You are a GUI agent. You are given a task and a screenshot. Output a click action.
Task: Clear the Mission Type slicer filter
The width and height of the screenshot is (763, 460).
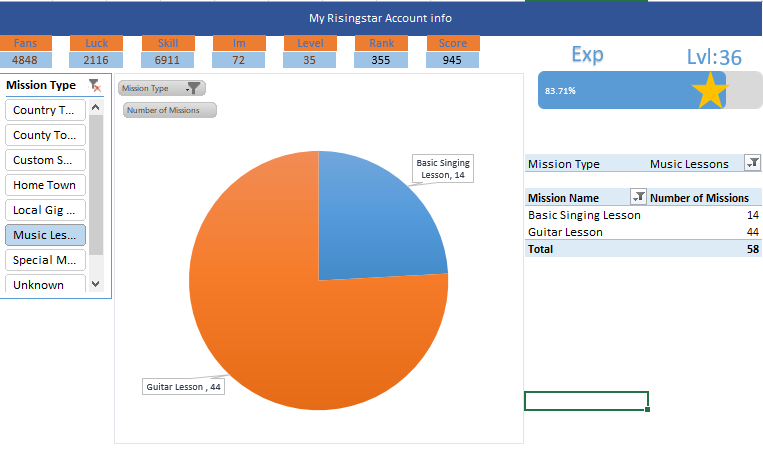pos(95,86)
